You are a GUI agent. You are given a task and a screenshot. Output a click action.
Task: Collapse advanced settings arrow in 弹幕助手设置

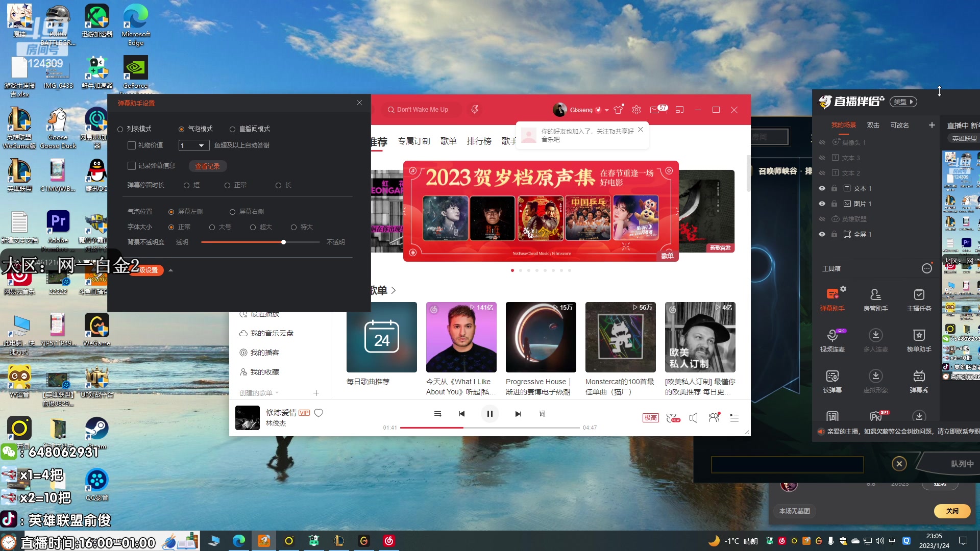point(170,270)
